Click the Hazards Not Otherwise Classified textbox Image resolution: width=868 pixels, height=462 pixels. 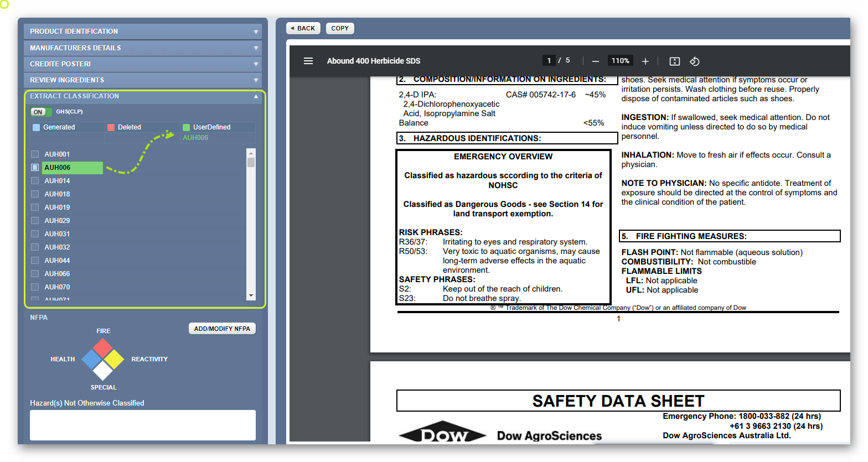143,425
